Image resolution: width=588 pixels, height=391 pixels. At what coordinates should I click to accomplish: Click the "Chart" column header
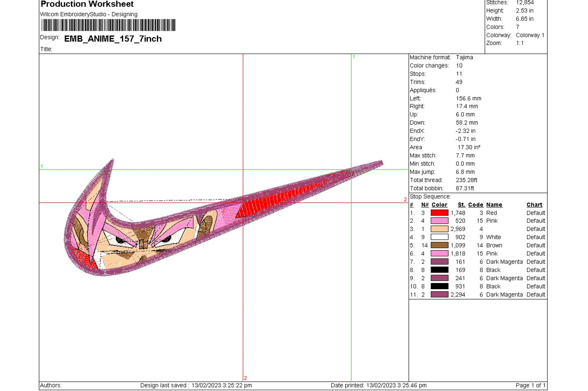point(534,204)
